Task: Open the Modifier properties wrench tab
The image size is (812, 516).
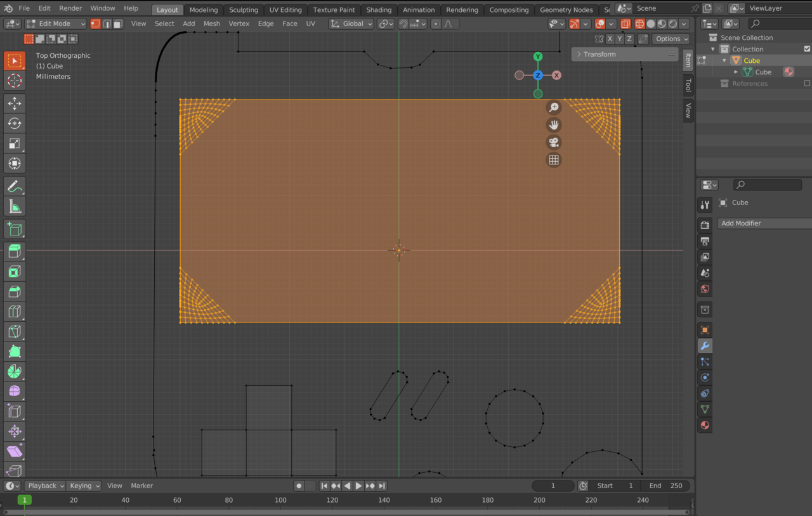Action: [705, 346]
